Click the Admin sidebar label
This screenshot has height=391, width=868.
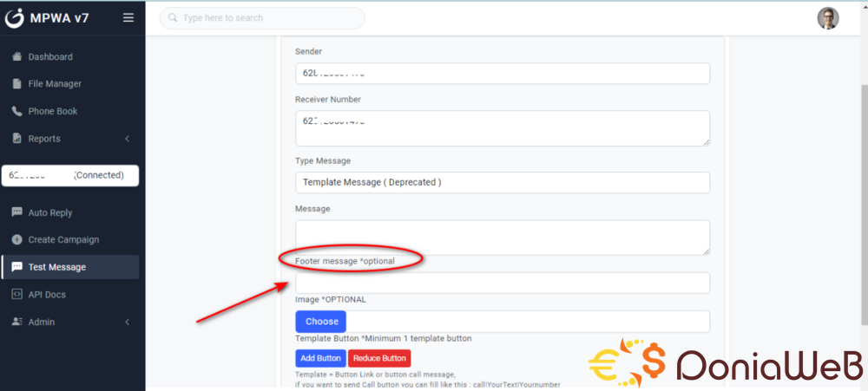(42, 322)
